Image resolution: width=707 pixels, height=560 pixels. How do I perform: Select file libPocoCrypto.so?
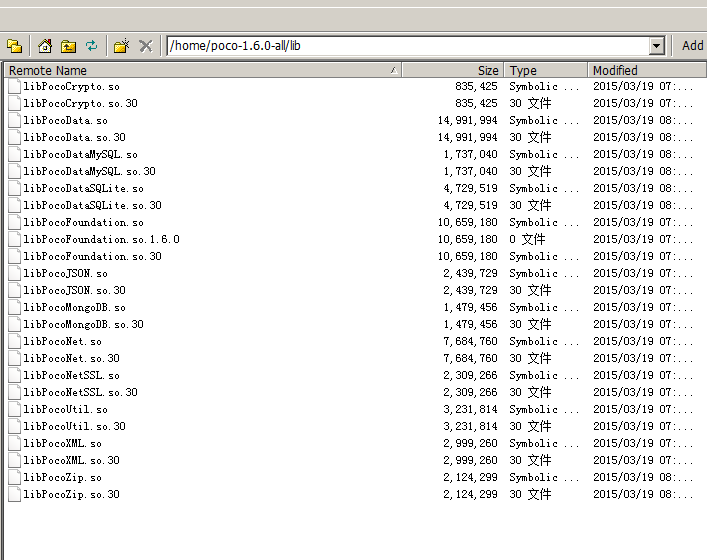(71, 87)
